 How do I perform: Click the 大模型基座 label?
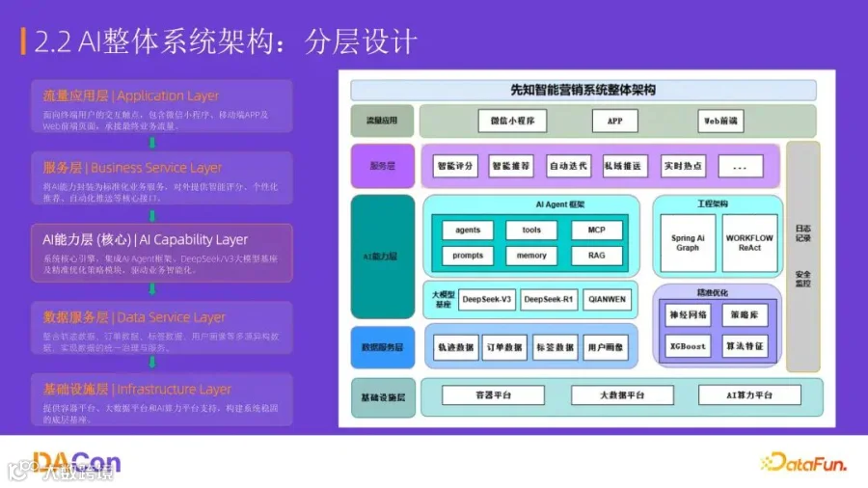click(443, 299)
